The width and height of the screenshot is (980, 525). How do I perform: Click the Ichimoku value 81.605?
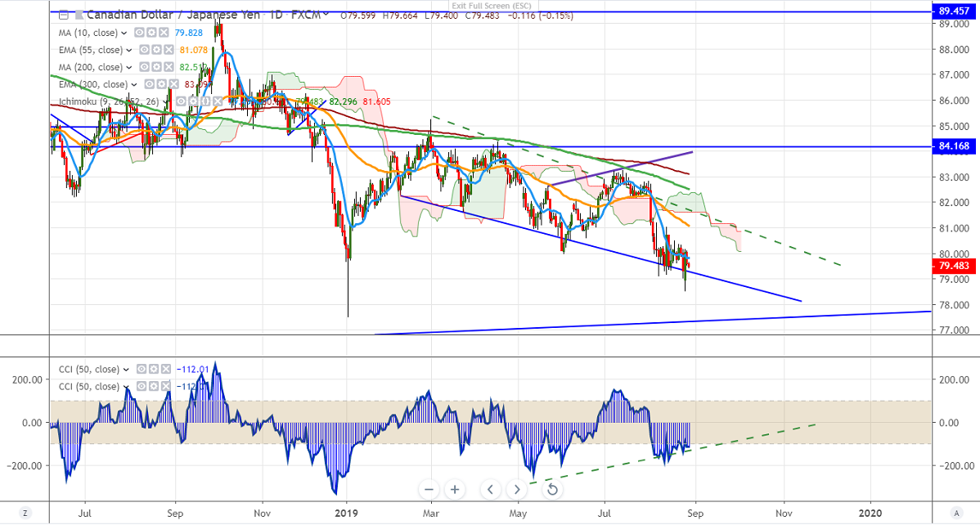click(x=377, y=101)
